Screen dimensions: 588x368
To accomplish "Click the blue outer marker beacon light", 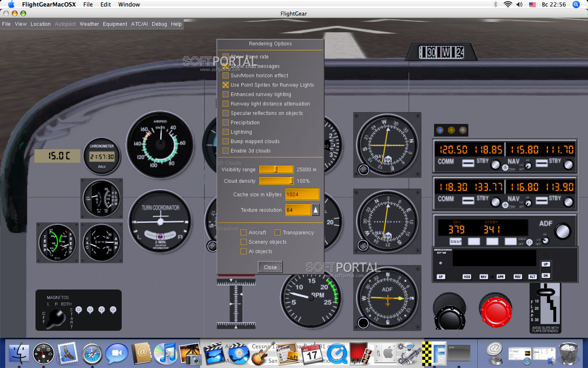I will [440, 130].
